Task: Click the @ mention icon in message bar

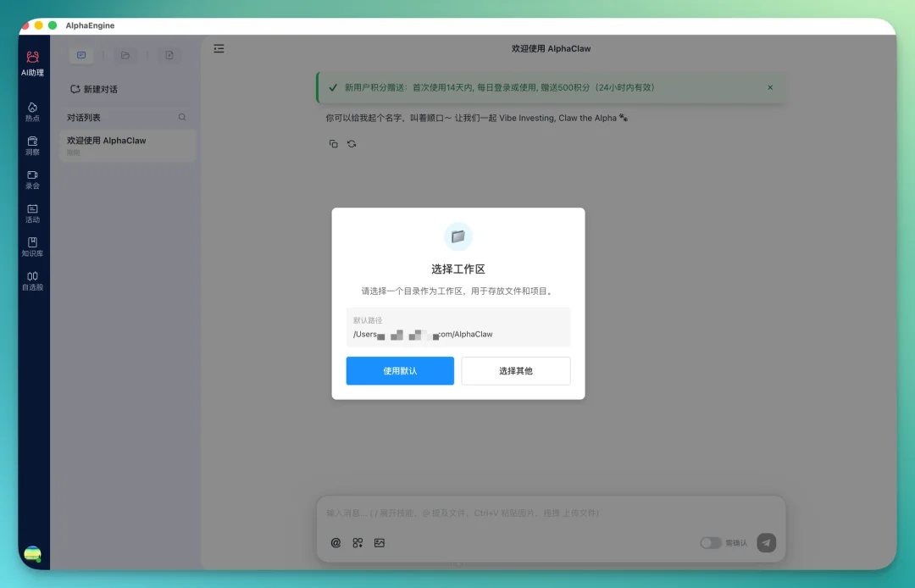Action: (335, 542)
